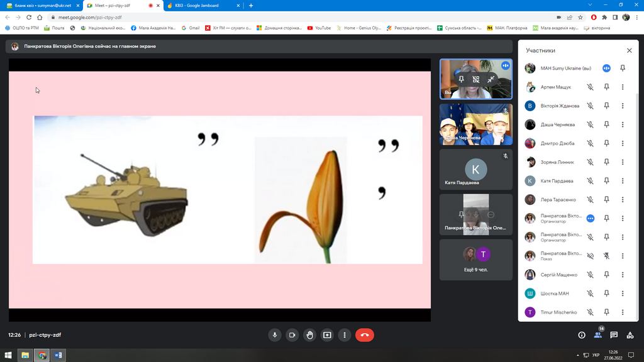Toggle the microphone button in call controls
Screen dimensions: 644x362
[274, 335]
